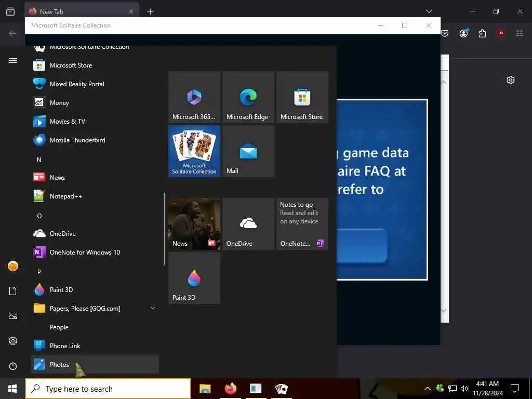Open Firefox application menu
Image resolution: width=532 pixels, height=399 pixels.
coord(520,33)
